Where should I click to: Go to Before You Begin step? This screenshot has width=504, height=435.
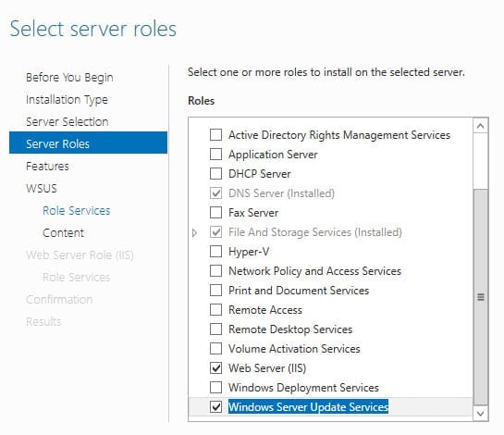[69, 78]
